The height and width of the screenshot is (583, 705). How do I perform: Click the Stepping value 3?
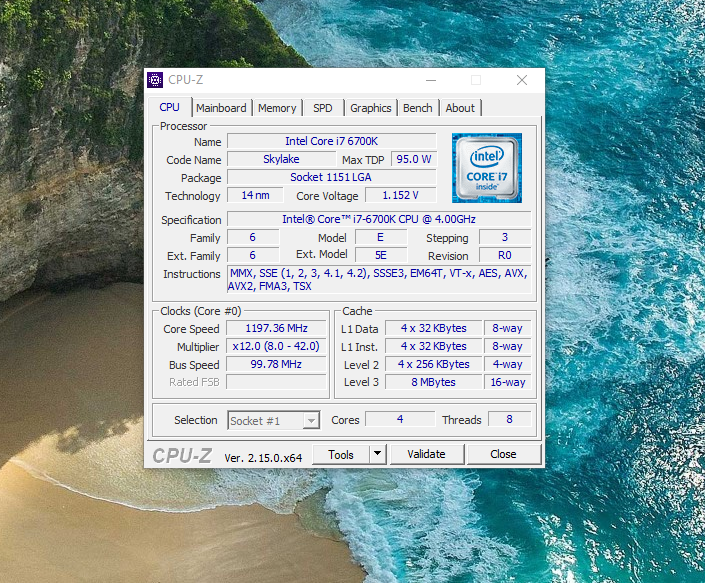click(505, 237)
